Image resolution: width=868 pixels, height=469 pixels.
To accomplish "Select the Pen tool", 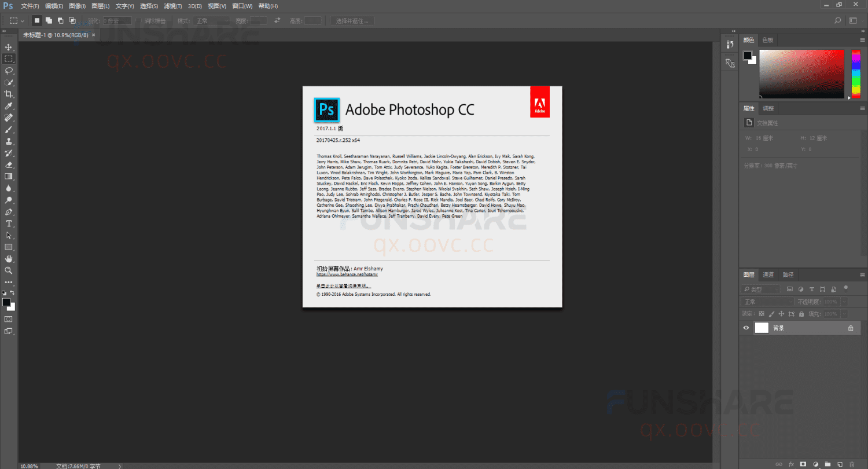I will (x=9, y=212).
